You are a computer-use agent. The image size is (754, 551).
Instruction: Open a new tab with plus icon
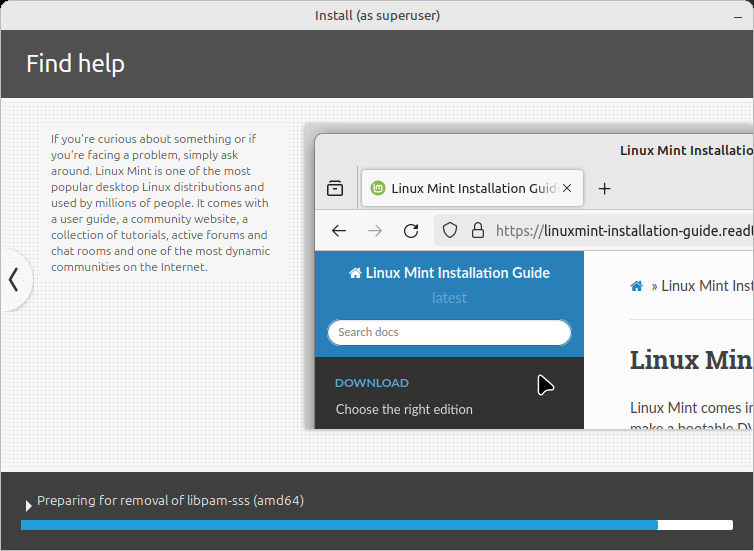point(604,188)
